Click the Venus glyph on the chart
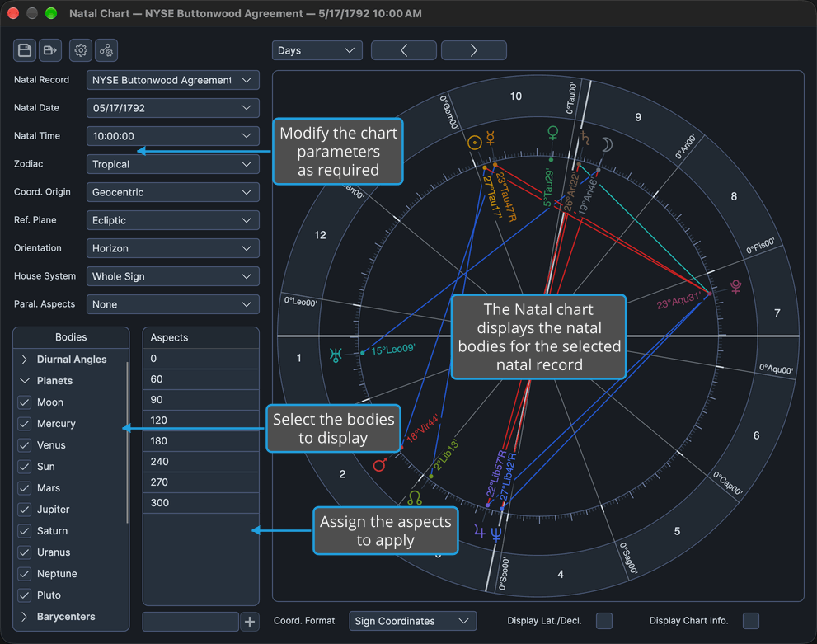 [553, 133]
